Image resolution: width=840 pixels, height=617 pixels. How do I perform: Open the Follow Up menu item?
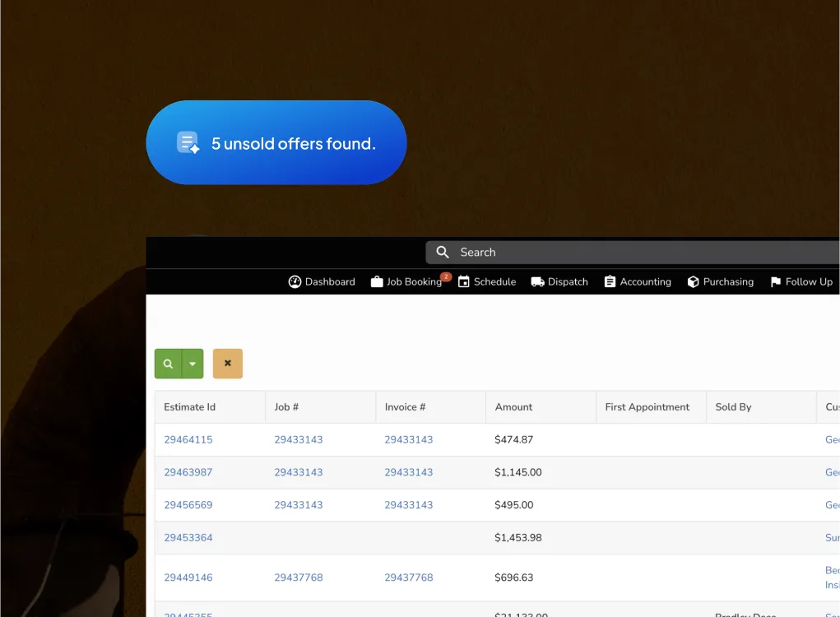(801, 281)
